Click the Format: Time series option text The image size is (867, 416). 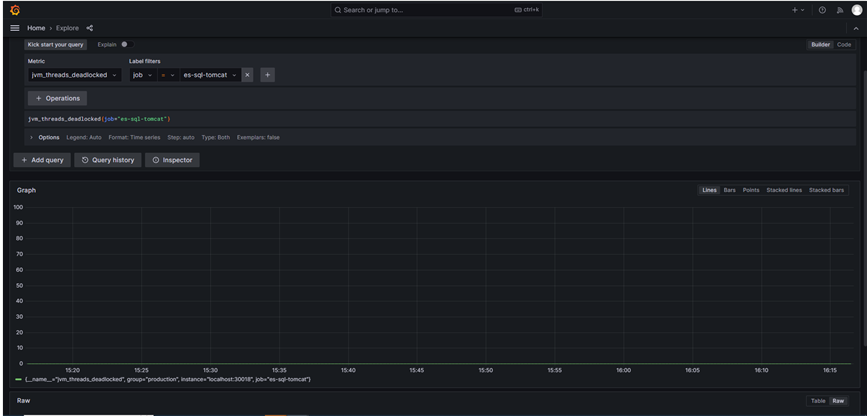pyautogui.click(x=134, y=137)
